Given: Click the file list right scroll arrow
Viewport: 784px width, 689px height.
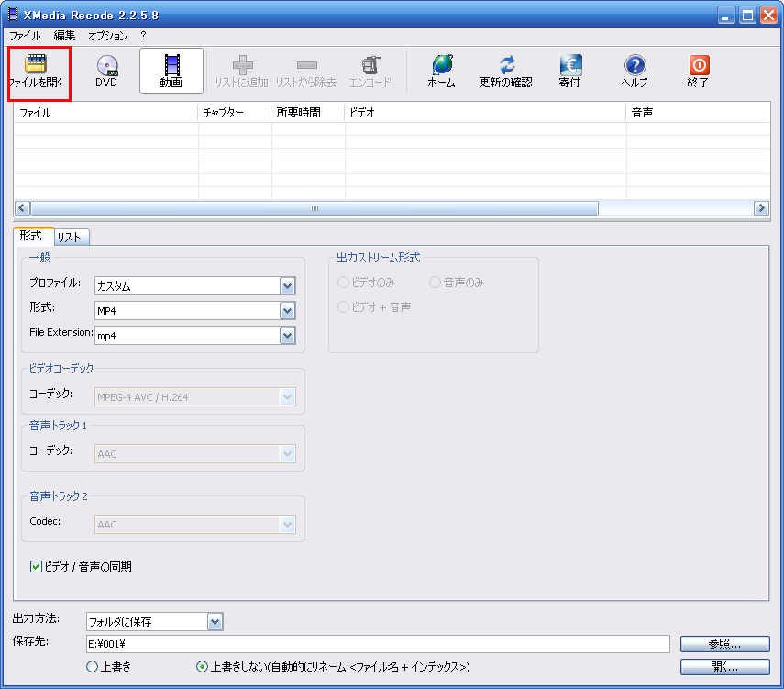Looking at the screenshot, I should (x=761, y=207).
